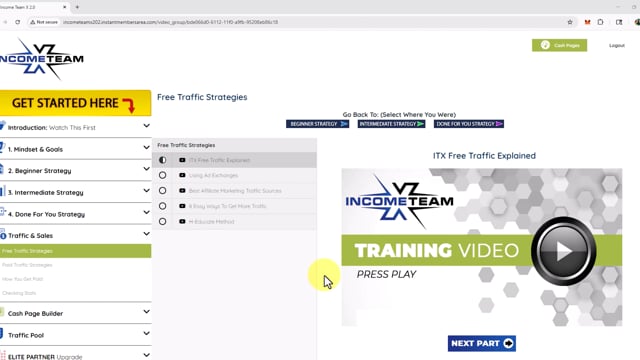Image resolution: width=640 pixels, height=360 pixels.
Task: Click the Cash Page Builder sidebar icon
Action: pyautogui.click(x=2, y=312)
